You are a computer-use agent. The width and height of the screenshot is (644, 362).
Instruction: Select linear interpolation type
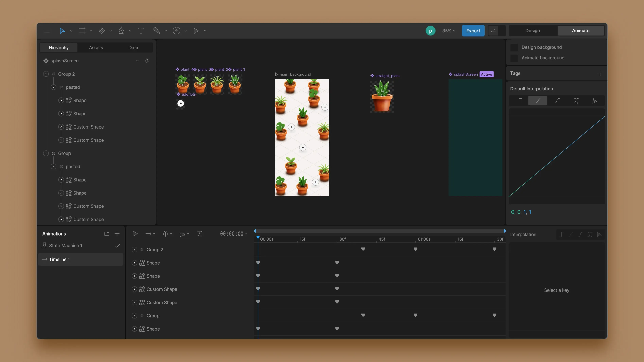coord(538,101)
